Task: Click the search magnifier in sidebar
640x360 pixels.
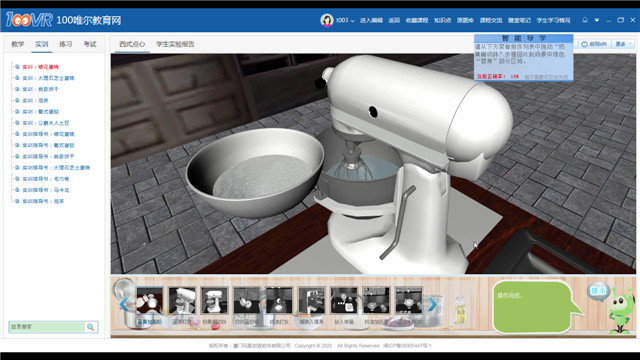Action: (x=91, y=327)
